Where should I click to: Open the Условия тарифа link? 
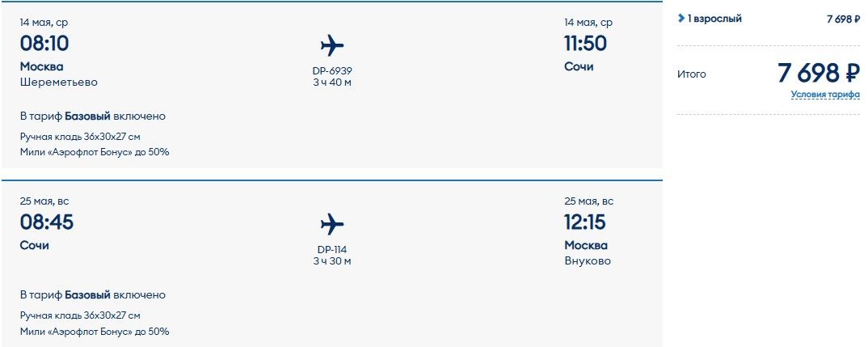tap(825, 95)
